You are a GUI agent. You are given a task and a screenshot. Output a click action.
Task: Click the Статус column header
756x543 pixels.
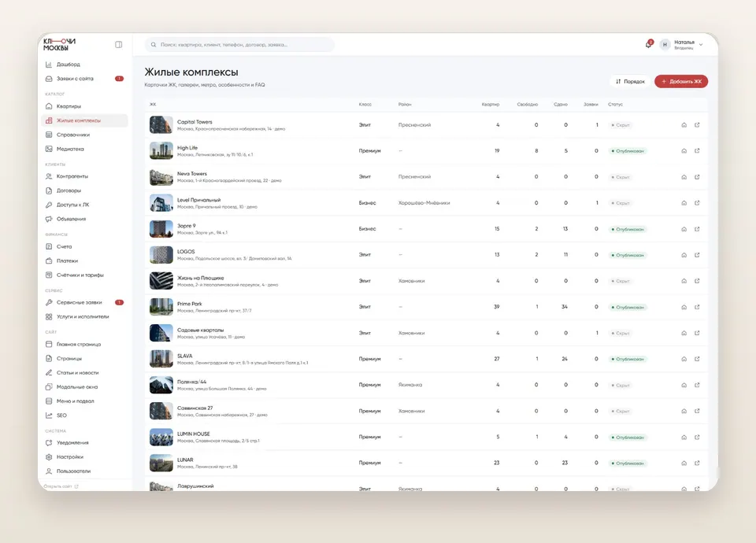pyautogui.click(x=615, y=105)
